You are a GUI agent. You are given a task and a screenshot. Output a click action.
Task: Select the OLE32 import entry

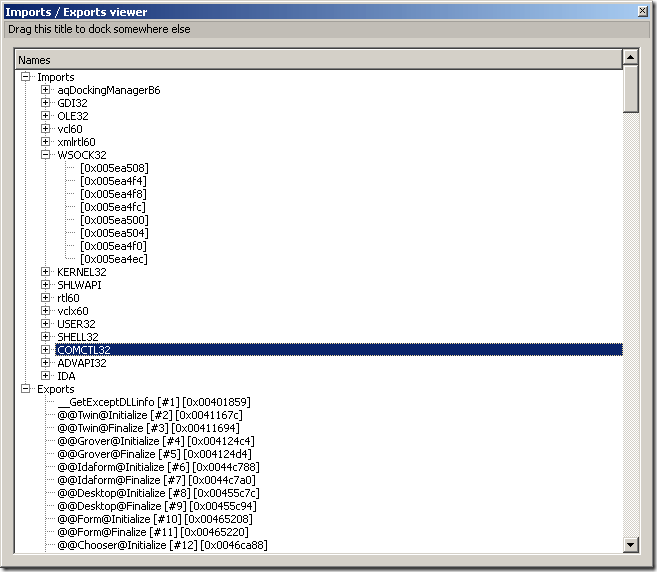pyautogui.click(x=73, y=116)
